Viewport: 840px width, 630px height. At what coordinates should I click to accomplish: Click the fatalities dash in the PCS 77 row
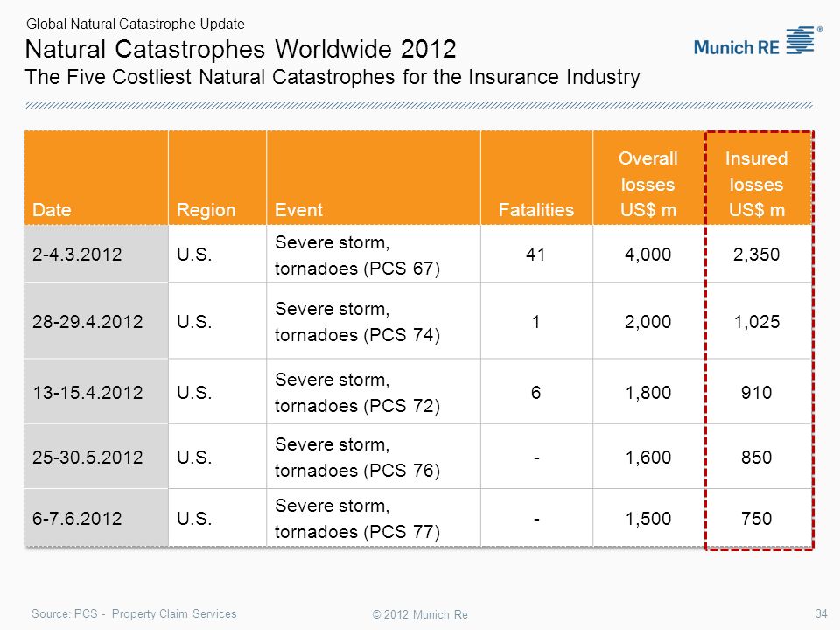coord(536,519)
